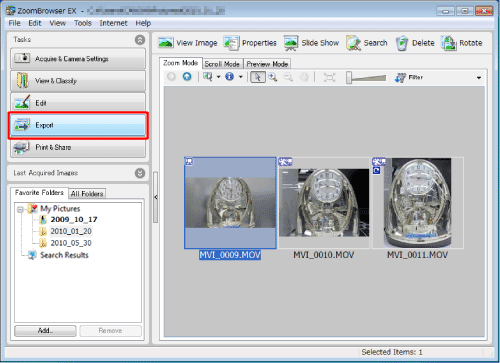The width and height of the screenshot is (500, 363).
Task: Rotate the selected image
Action: click(x=462, y=43)
